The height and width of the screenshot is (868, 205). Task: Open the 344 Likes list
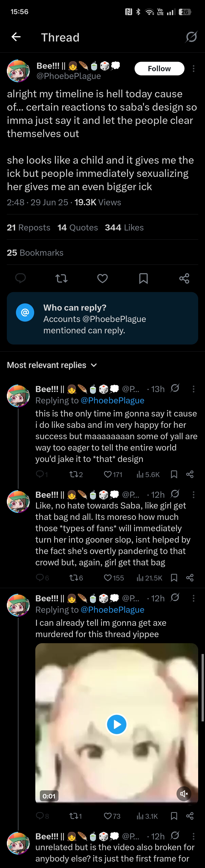[124, 228]
